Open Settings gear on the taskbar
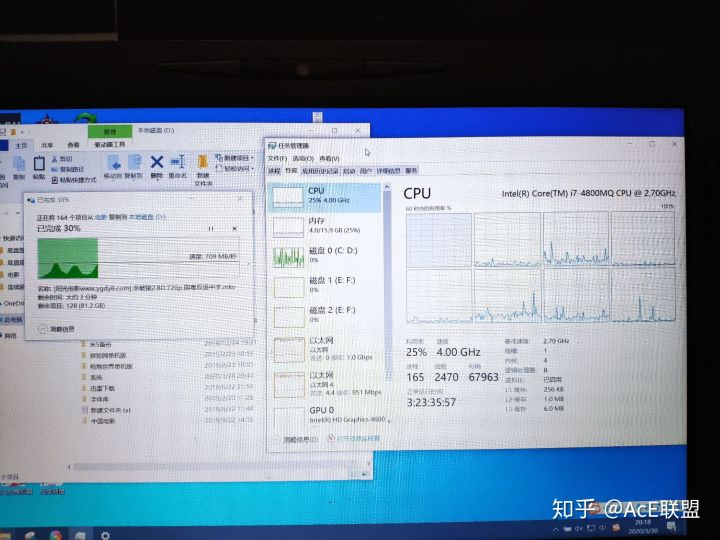 [105, 535]
